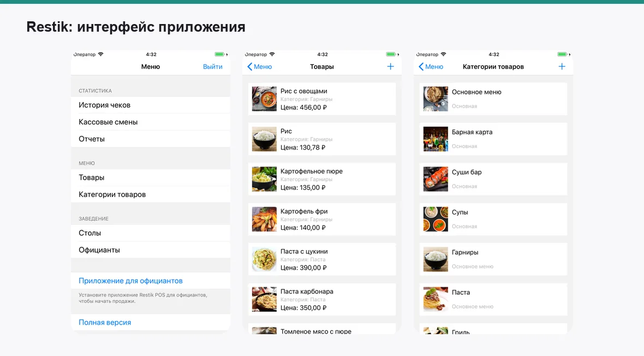Select Паста category thumbnail
644x356 pixels.
tap(436, 299)
